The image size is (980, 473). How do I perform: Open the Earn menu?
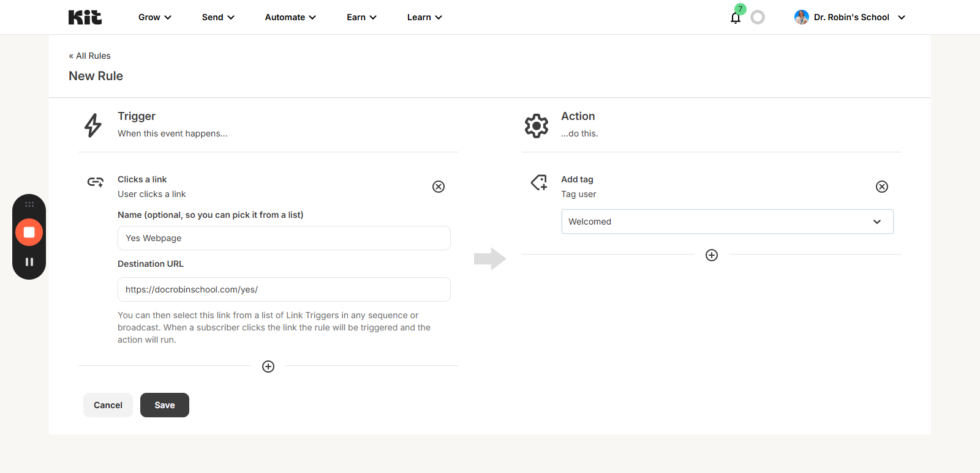point(361,17)
